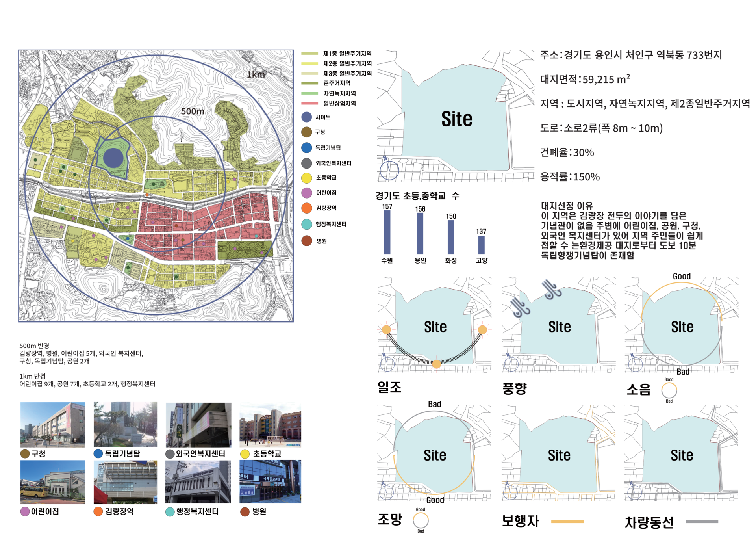
Task: Click the 보행자 orange line legend
Action: pyautogui.click(x=567, y=522)
